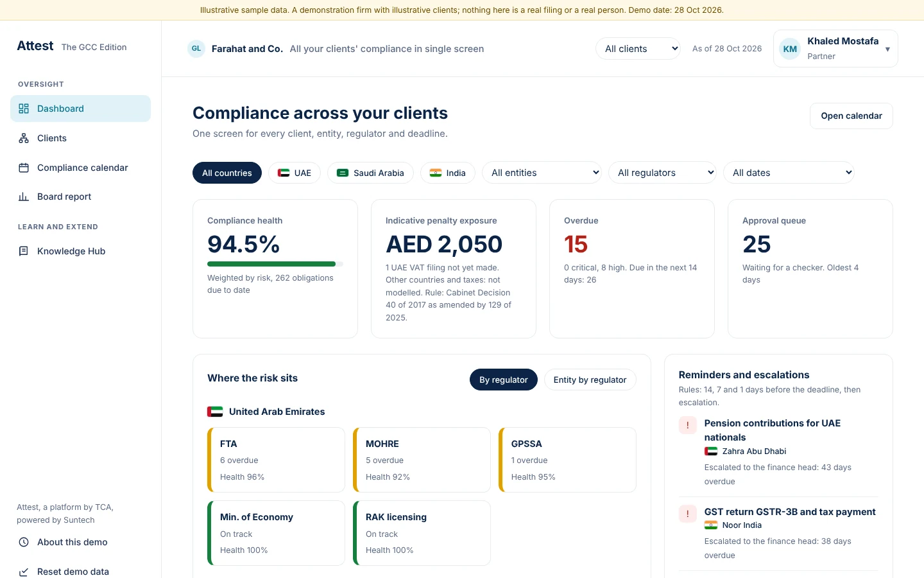Open the All entities dropdown

(x=542, y=173)
